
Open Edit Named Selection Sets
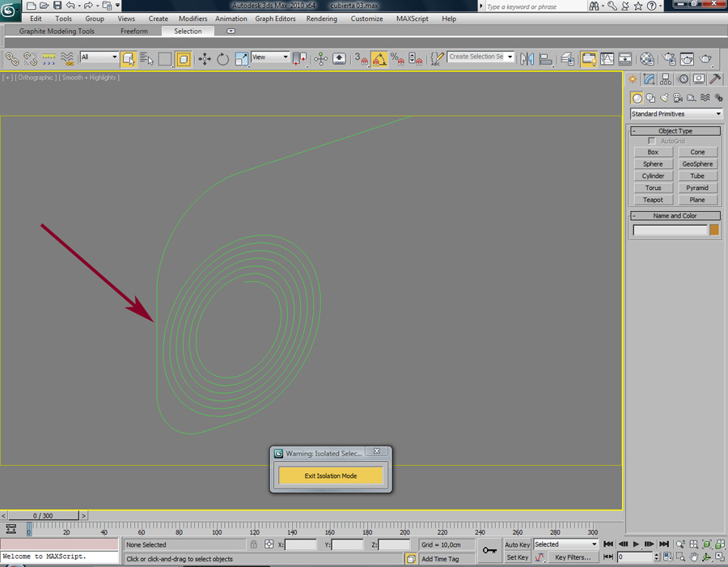(437, 59)
